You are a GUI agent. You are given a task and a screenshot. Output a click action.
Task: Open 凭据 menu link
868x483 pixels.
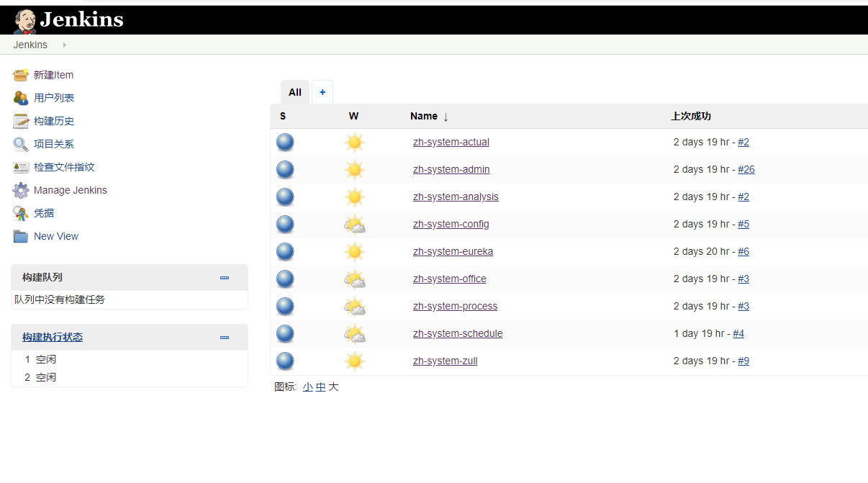point(44,213)
